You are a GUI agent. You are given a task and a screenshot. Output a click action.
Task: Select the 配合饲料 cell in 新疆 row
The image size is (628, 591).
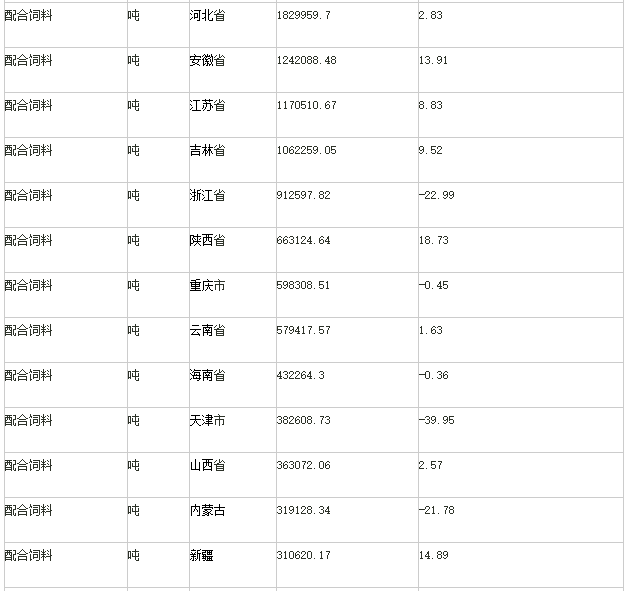pos(28,556)
